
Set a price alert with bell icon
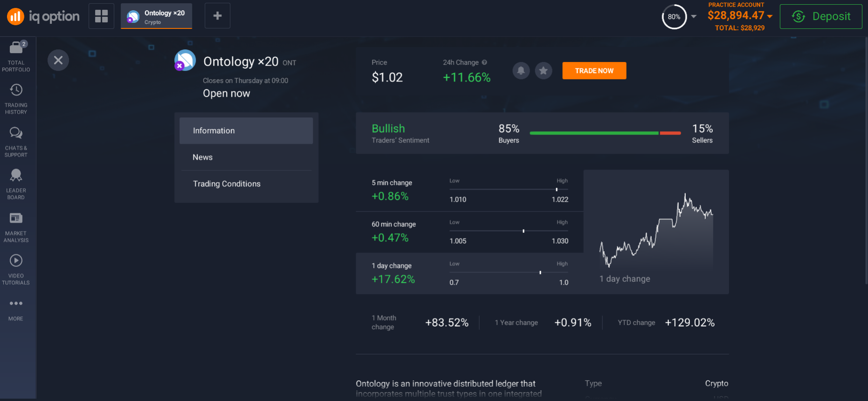pos(521,71)
